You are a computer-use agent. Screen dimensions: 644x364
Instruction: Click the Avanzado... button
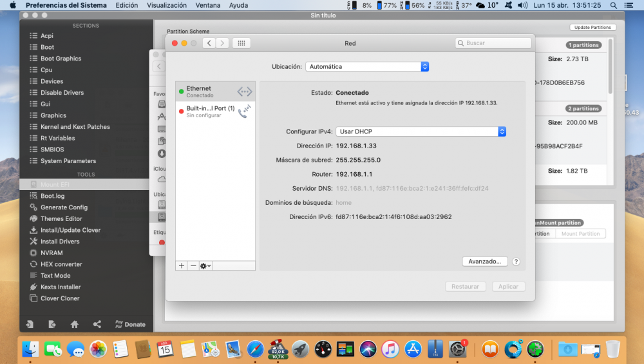pyautogui.click(x=485, y=262)
